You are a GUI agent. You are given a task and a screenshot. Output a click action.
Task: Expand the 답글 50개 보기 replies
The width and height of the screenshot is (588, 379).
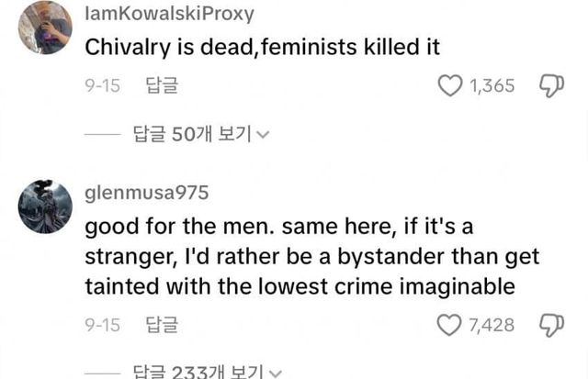pyautogui.click(x=192, y=134)
